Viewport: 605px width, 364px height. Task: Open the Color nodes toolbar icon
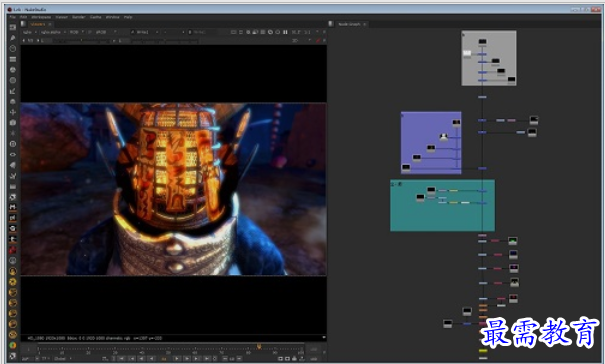tap(13, 70)
